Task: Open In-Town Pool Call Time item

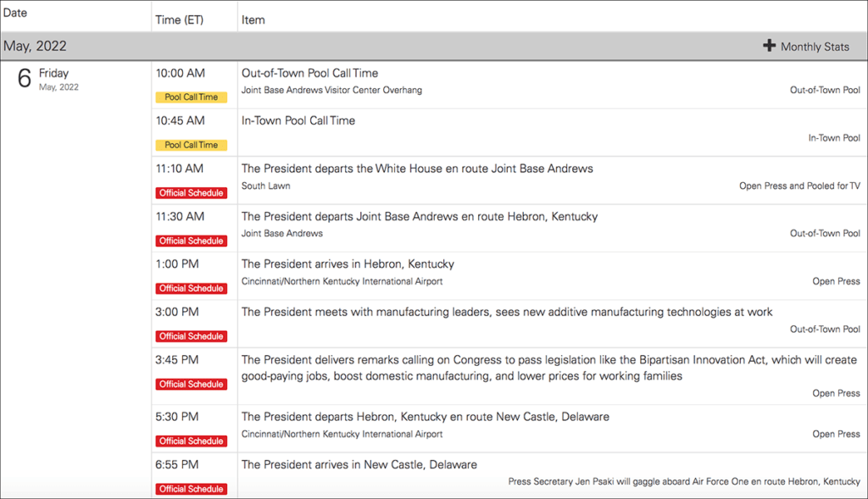Action: point(298,121)
